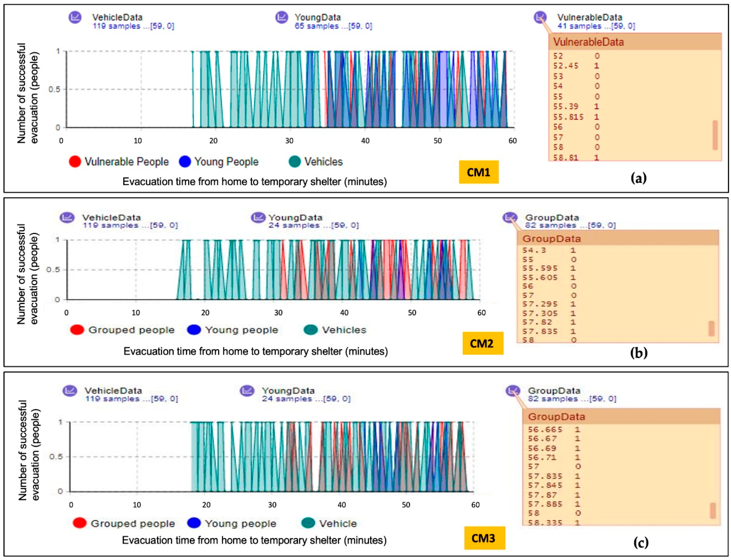Toggle red Vulnerable People legend marker

tap(75, 162)
